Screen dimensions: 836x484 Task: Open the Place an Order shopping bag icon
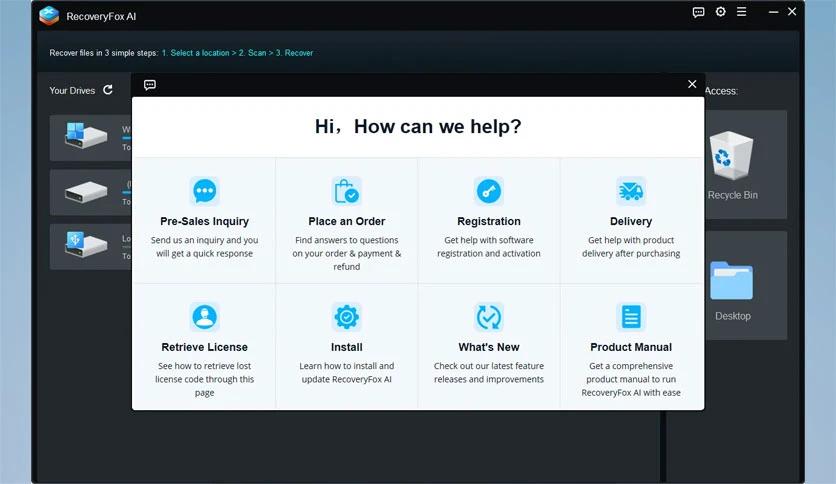tap(346, 191)
